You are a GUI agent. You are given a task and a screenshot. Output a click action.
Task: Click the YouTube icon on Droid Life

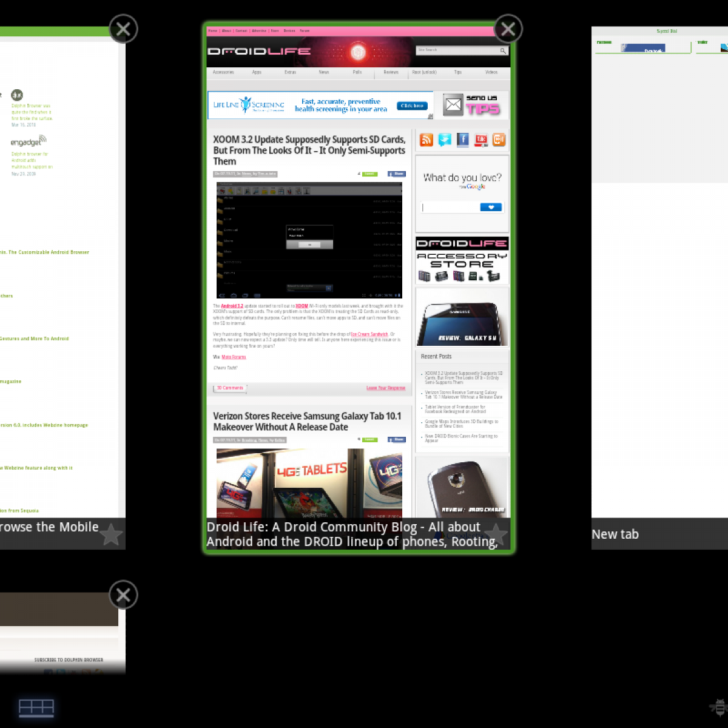[481, 140]
